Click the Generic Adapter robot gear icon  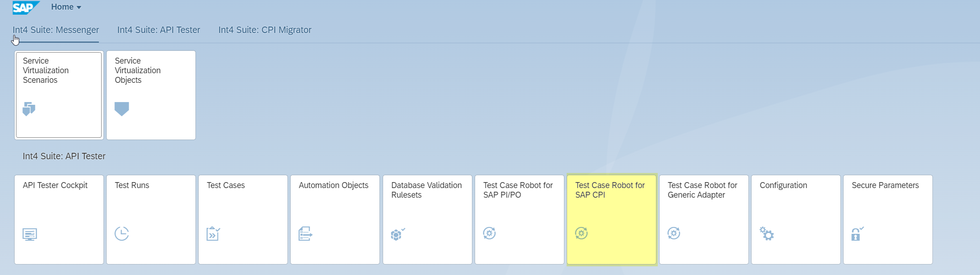(x=674, y=233)
